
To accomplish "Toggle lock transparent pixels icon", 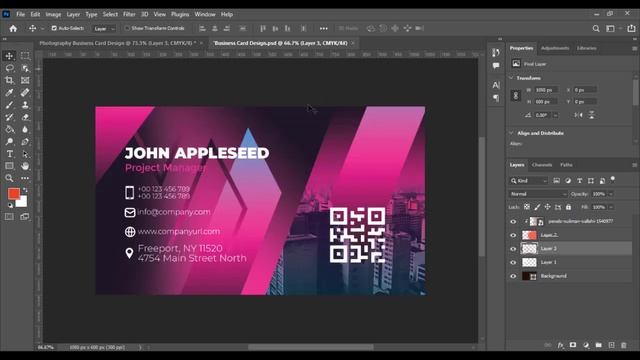I will pyautogui.click(x=527, y=207).
